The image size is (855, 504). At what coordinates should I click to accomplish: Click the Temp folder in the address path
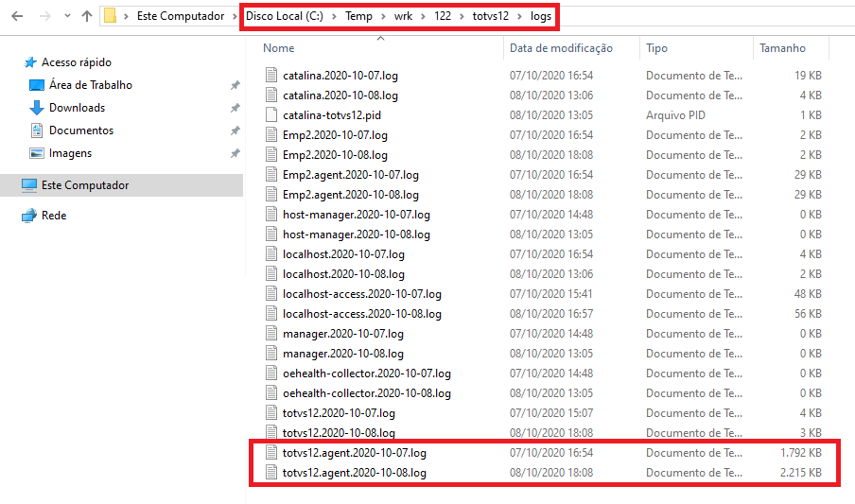pyautogui.click(x=358, y=16)
